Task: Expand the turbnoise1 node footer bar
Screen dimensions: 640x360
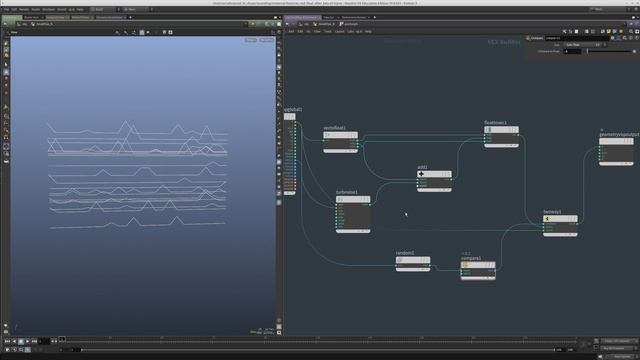Action: tap(353, 231)
